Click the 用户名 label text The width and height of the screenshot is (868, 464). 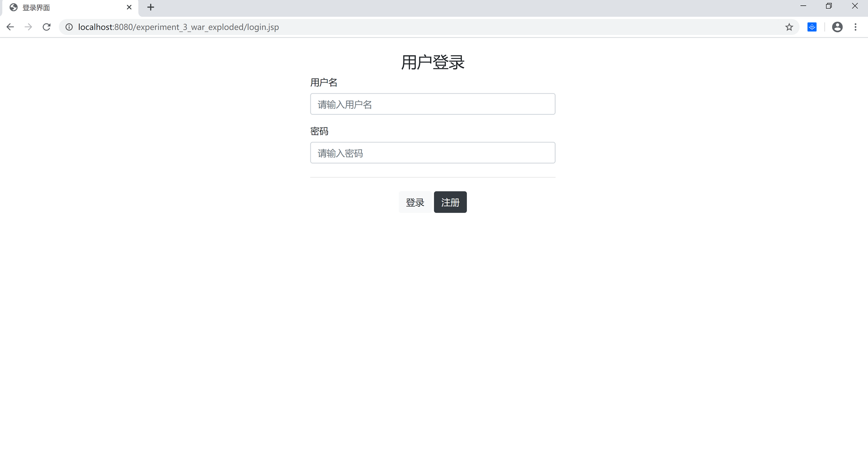click(323, 82)
